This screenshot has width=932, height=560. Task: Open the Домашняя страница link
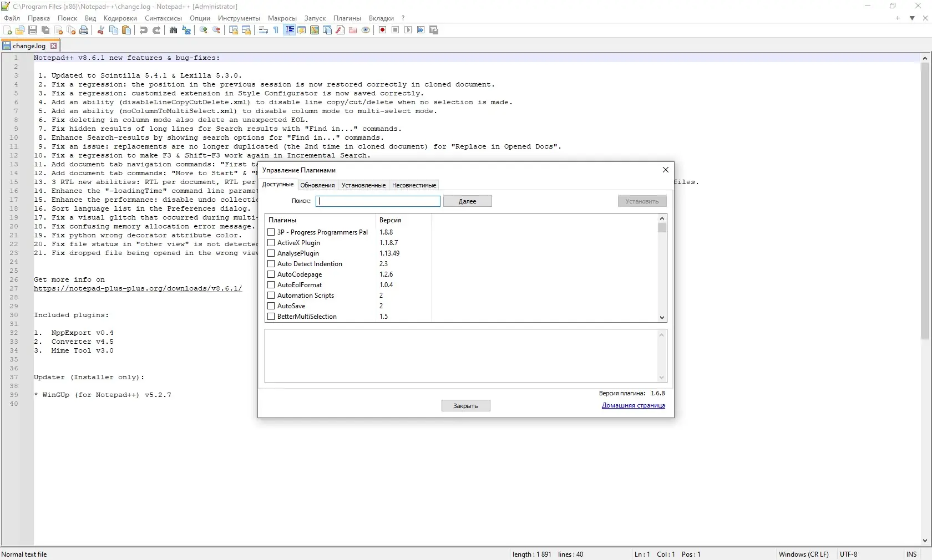(x=633, y=405)
